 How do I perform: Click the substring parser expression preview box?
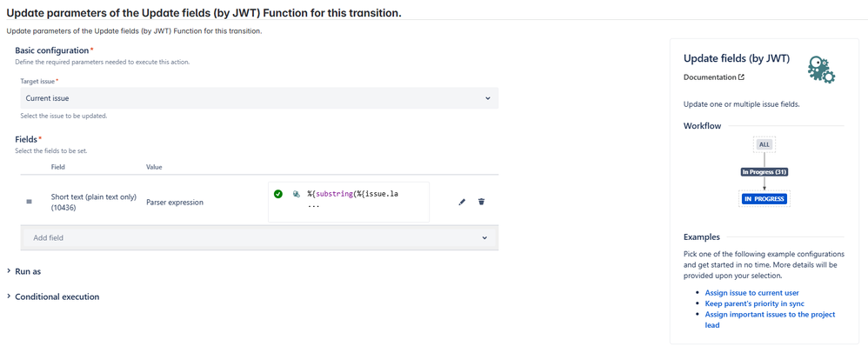coord(349,202)
